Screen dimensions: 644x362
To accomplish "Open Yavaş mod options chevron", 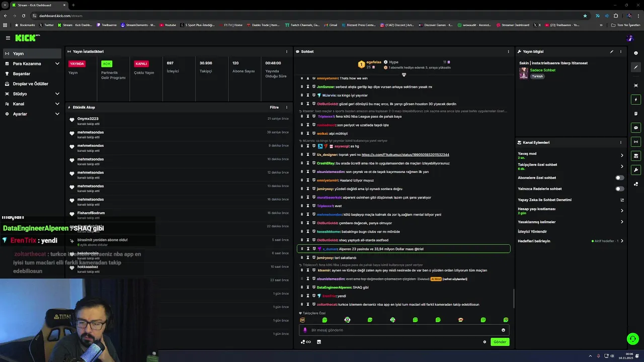I will click(622, 155).
